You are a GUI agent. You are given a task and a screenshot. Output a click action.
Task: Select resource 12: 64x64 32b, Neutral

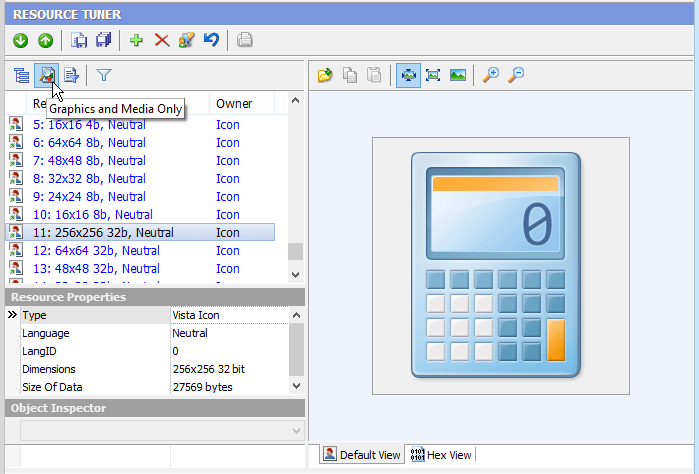point(140,251)
